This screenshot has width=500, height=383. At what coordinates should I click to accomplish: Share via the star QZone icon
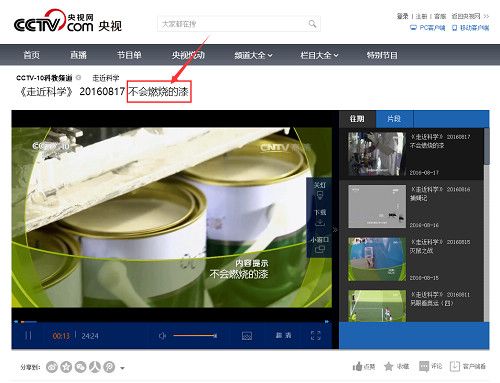66,367
